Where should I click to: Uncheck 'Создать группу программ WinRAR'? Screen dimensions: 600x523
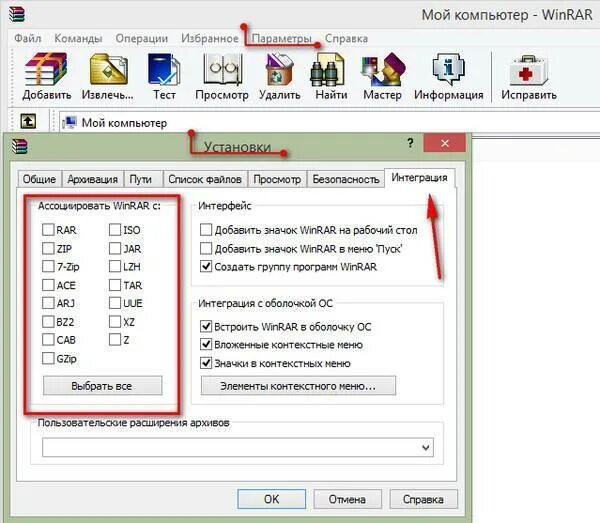coord(206,266)
